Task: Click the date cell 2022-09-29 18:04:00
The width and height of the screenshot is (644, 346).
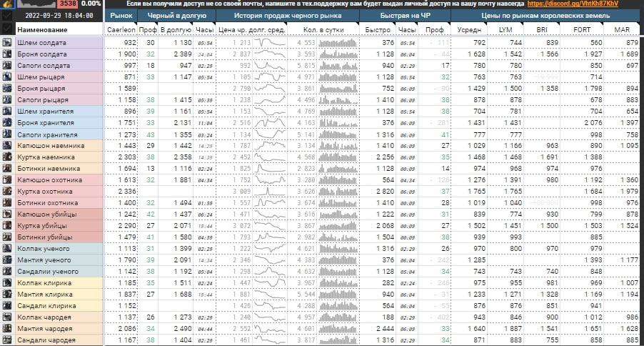Action: 59,16
